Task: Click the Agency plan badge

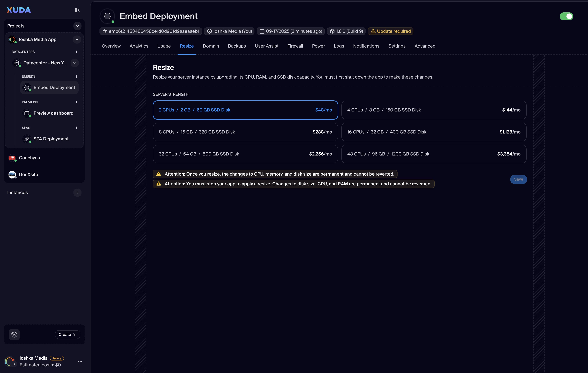Action: 57,358
